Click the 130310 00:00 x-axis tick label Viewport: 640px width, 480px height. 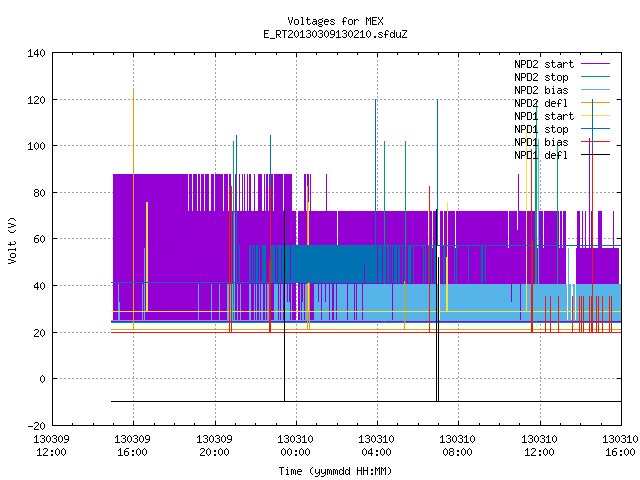[x=295, y=446]
